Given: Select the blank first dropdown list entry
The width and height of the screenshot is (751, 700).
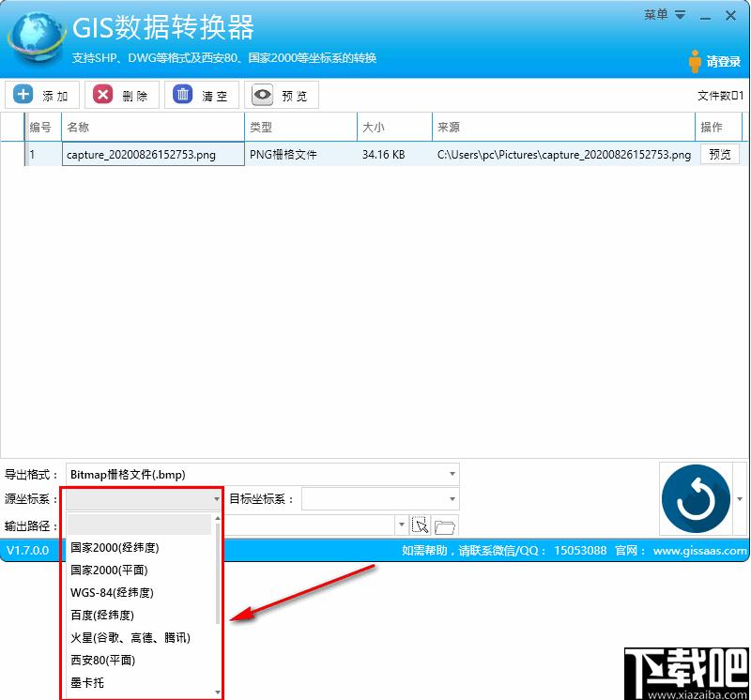Looking at the screenshot, I should pyautogui.click(x=139, y=525).
